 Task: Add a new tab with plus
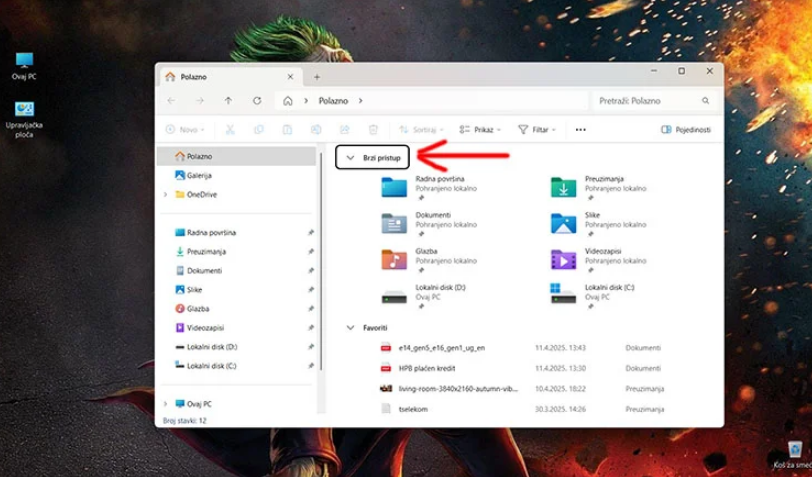[x=317, y=77]
